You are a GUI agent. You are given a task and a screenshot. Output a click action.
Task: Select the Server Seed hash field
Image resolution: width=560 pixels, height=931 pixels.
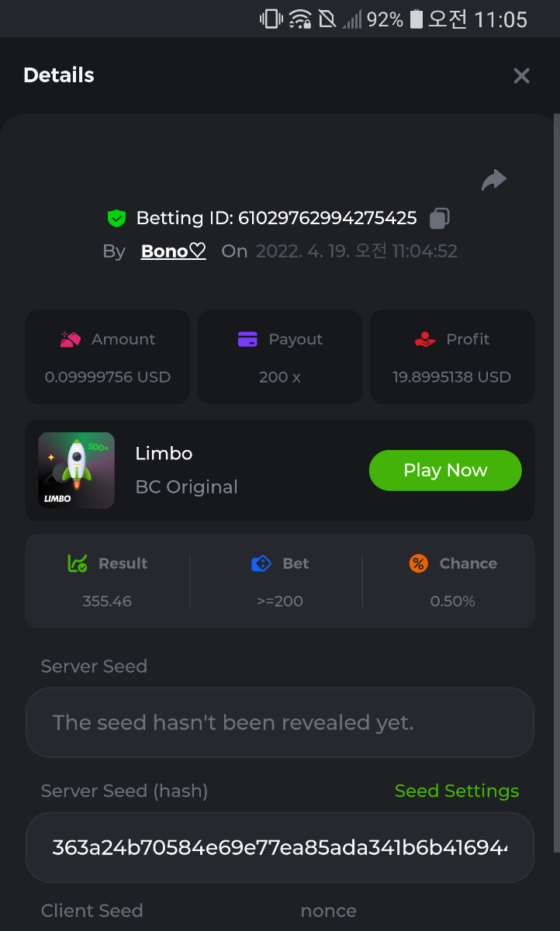tap(279, 847)
